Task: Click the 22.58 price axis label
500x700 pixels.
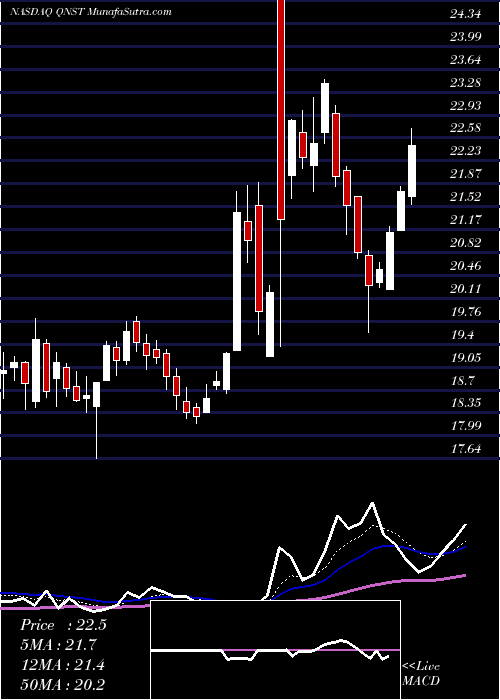Action: tap(466, 129)
